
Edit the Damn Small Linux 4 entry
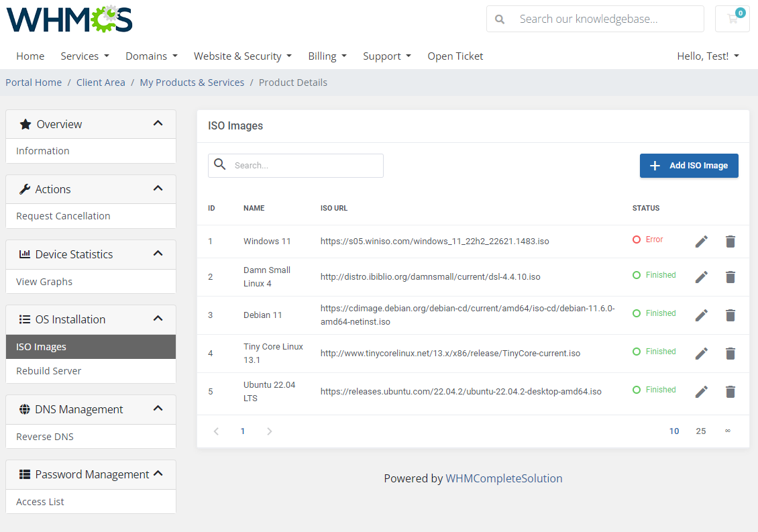pyautogui.click(x=702, y=277)
